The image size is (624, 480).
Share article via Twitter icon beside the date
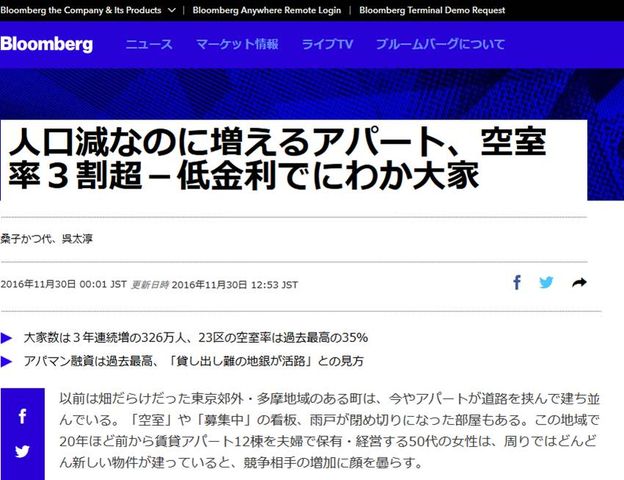(x=546, y=283)
